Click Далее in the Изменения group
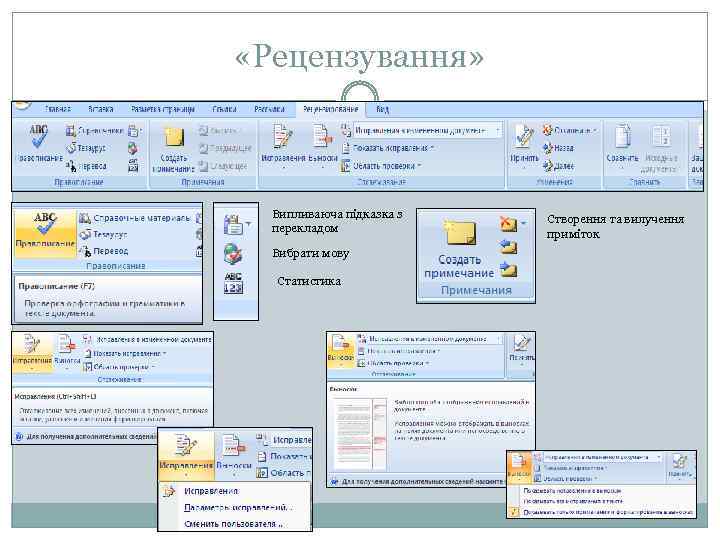720x540 pixels. click(x=558, y=166)
